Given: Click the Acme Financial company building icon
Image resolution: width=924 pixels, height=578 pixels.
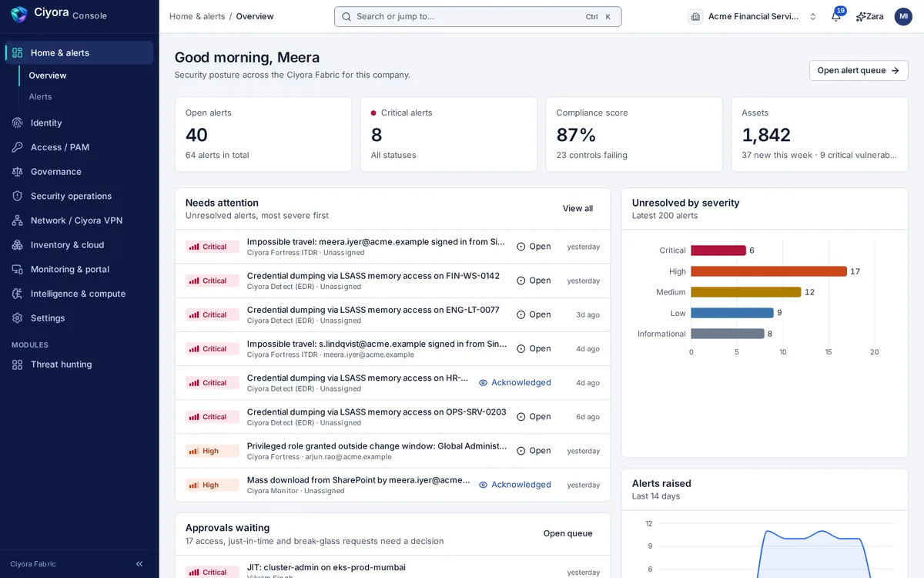Looking at the screenshot, I should click(695, 16).
